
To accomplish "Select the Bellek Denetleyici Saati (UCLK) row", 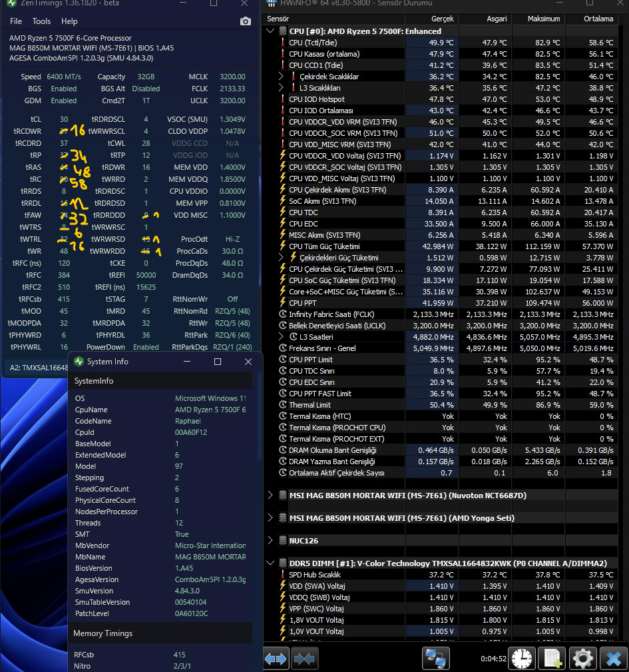I will click(441, 325).
